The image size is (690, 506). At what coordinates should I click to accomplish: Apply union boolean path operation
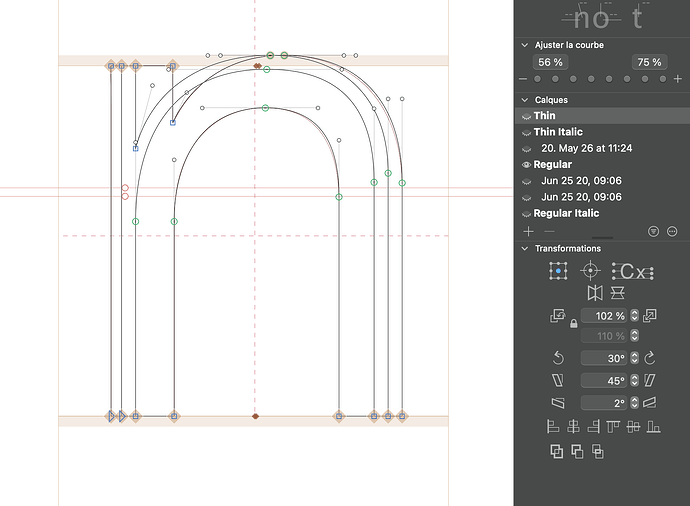(x=557, y=451)
